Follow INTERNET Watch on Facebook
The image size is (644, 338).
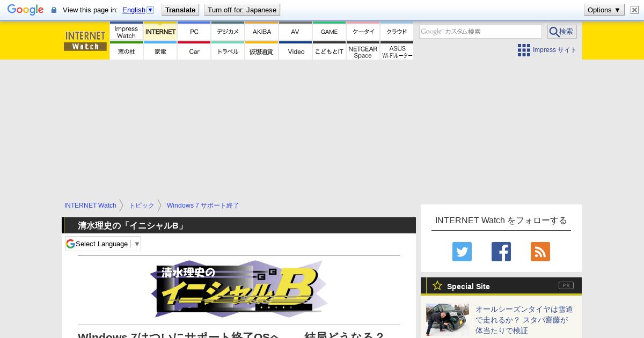[x=501, y=252]
